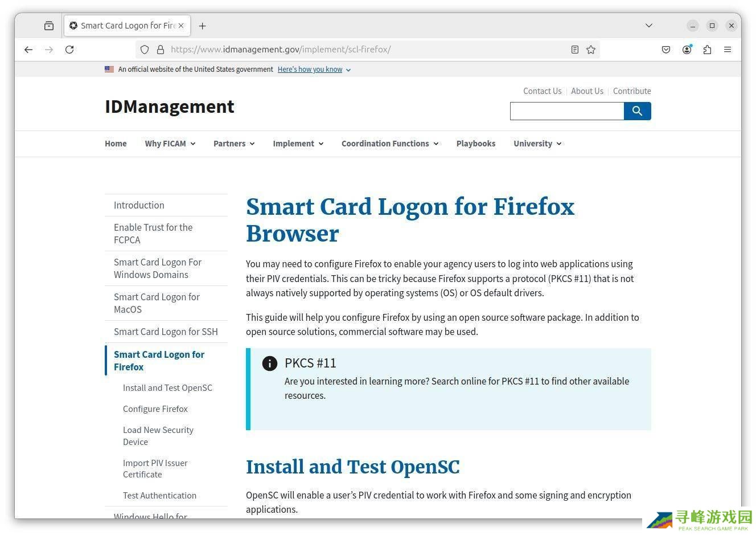Jump to Import PIV Issuer Certificate section
Screen dimensions: 756x535
click(x=155, y=469)
